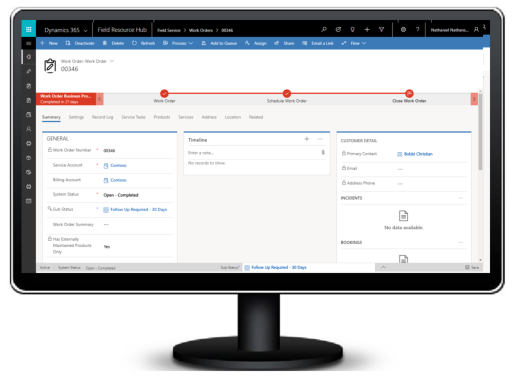Open the app launcher waffle icon
Viewport: 512px width, 382px height.
(29, 29)
